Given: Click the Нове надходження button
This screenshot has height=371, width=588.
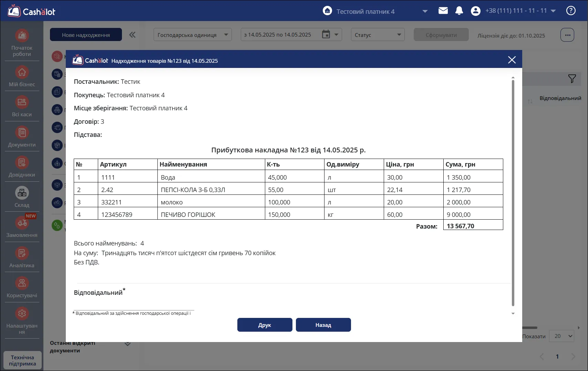Looking at the screenshot, I should (x=86, y=35).
